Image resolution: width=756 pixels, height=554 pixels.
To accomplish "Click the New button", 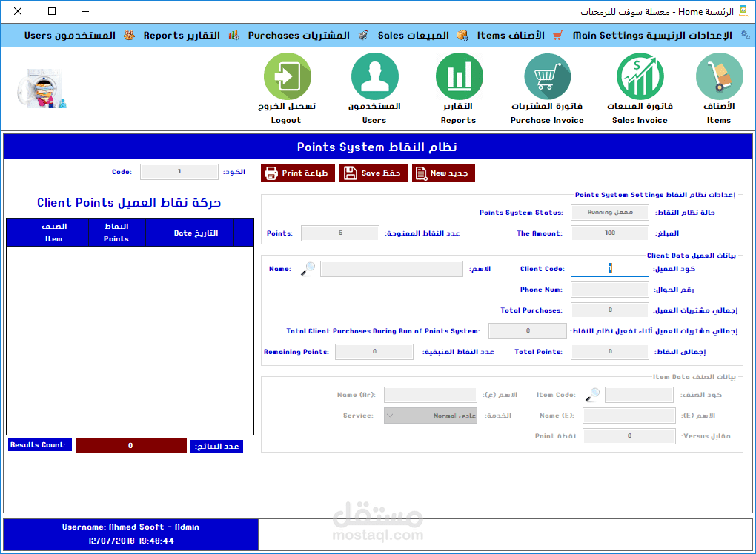I will coord(443,173).
